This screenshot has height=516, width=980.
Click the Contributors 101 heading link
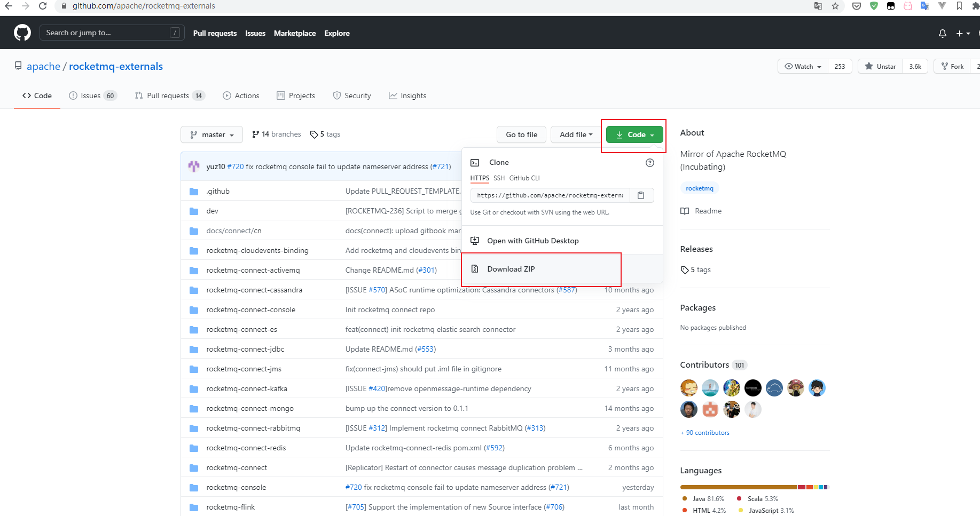point(714,365)
